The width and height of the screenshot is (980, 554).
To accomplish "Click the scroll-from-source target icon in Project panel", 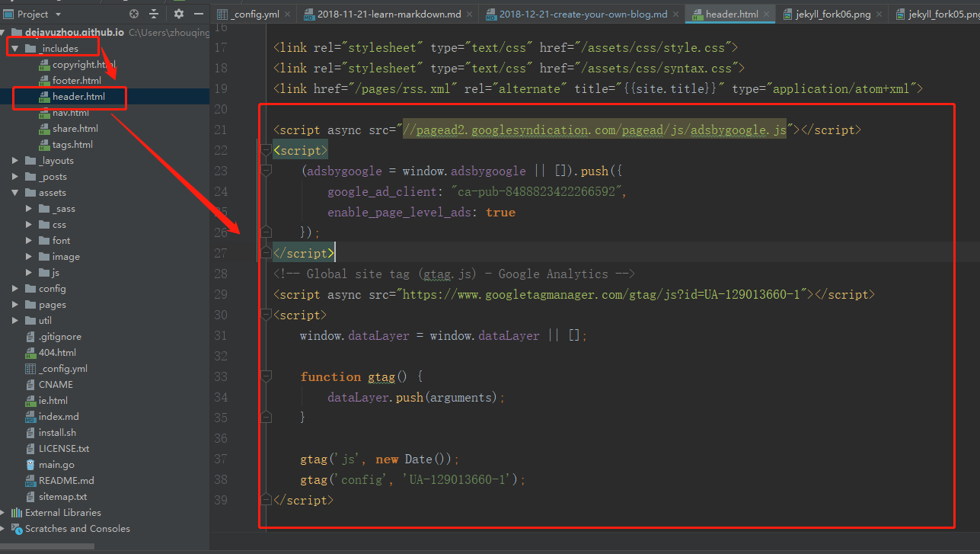I will [134, 14].
